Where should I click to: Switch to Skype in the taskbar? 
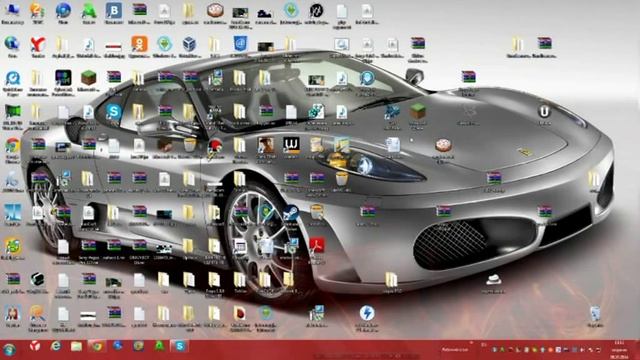tap(180, 347)
